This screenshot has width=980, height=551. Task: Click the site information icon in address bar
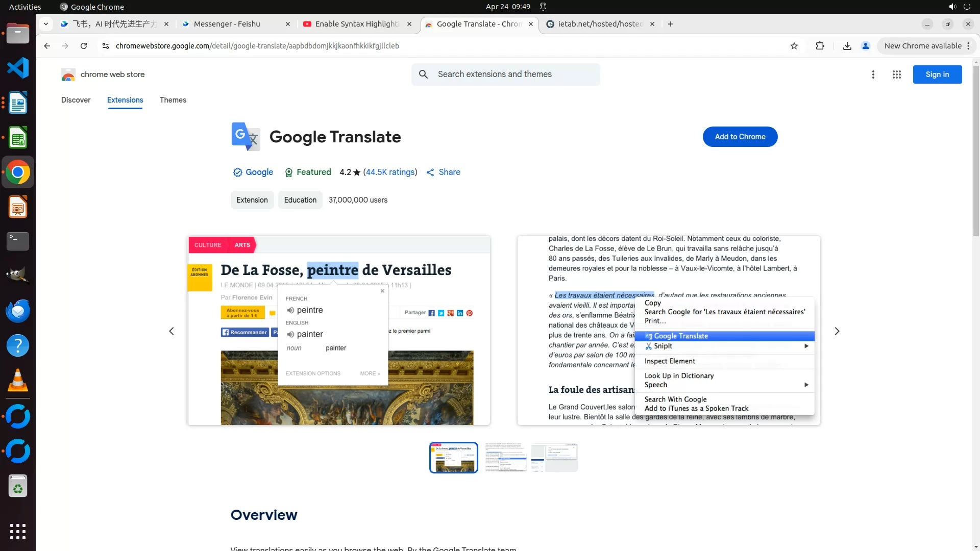point(106,46)
